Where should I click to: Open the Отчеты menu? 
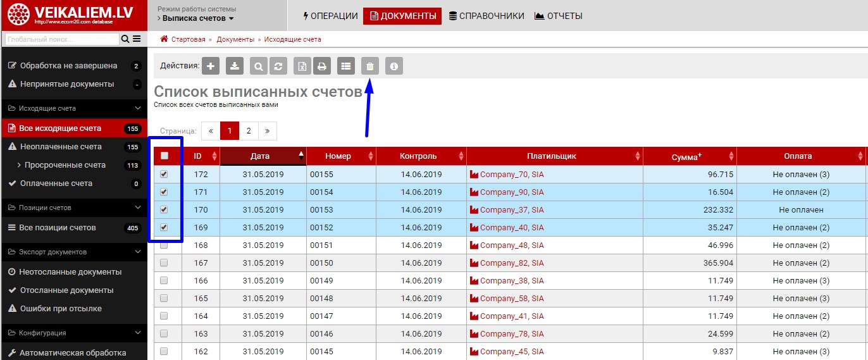coord(558,16)
